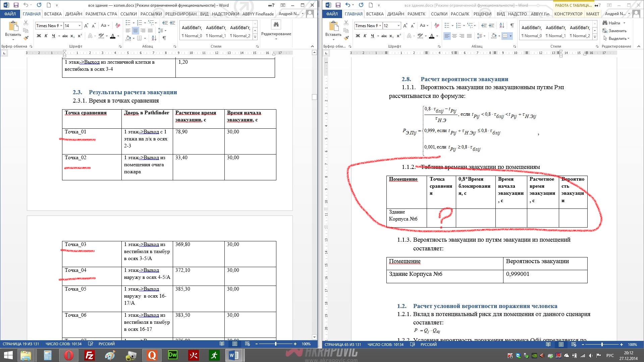
Task: Open bullets list dropdown in left window
Action: (x=133, y=23)
